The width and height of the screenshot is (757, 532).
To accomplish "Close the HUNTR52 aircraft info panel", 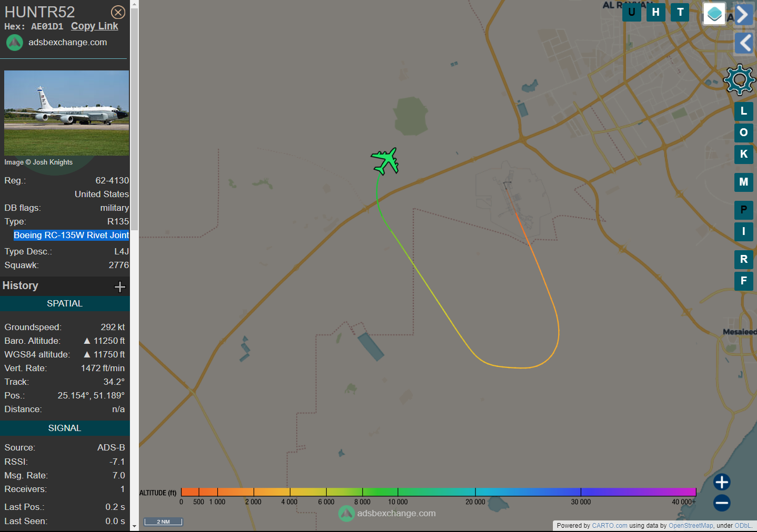I will pyautogui.click(x=118, y=12).
